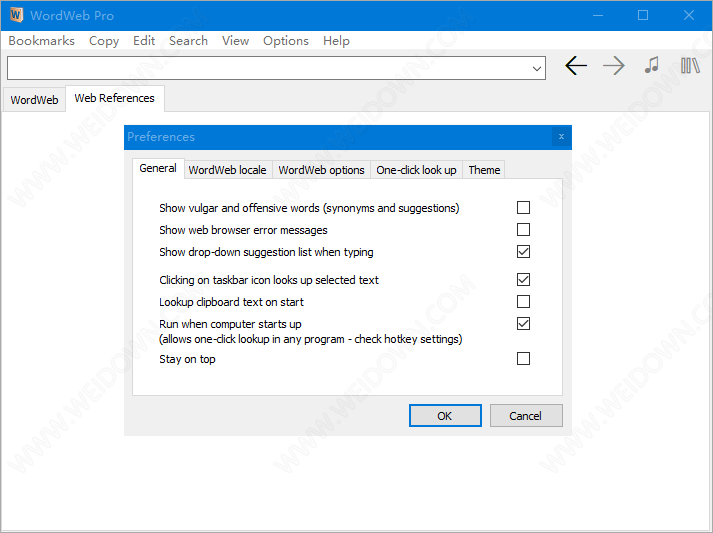Switch to WordWeb locale tab
This screenshot has height=533, width=713.
[227, 170]
